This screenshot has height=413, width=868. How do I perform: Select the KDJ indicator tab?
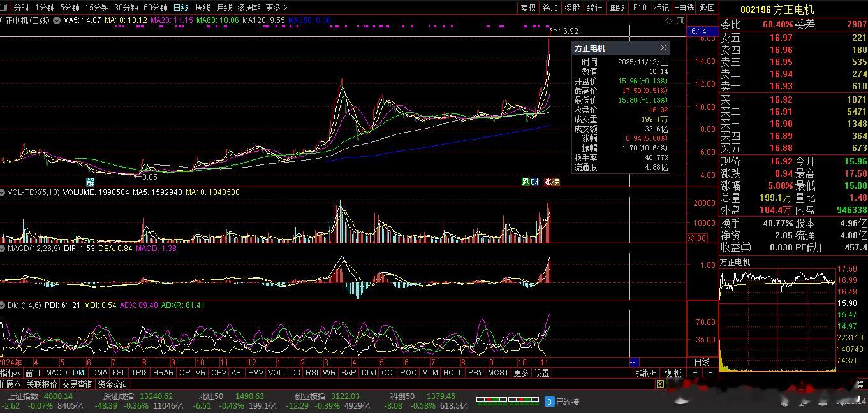point(369,373)
